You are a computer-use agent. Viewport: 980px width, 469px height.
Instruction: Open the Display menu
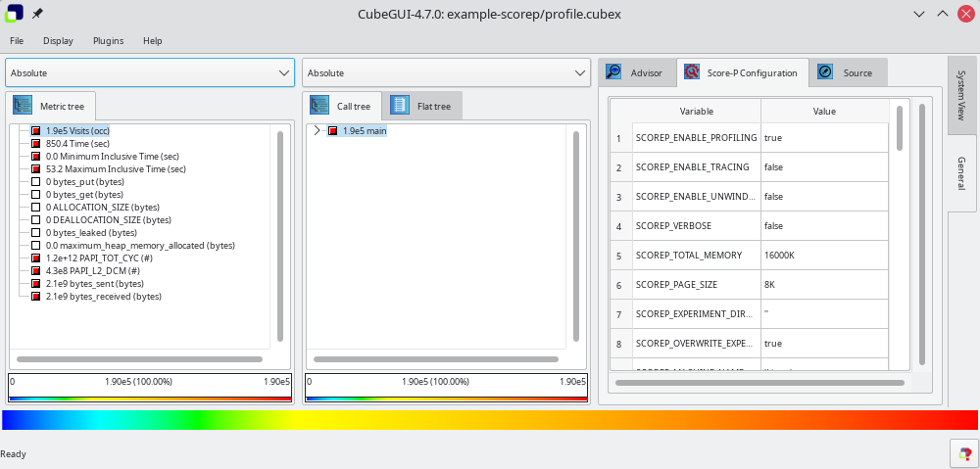tap(58, 40)
